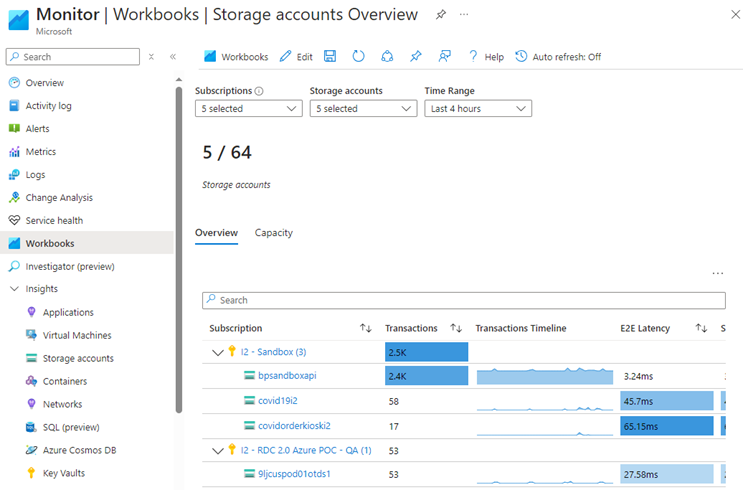Open Auto refresh: Off setting

[558, 57]
